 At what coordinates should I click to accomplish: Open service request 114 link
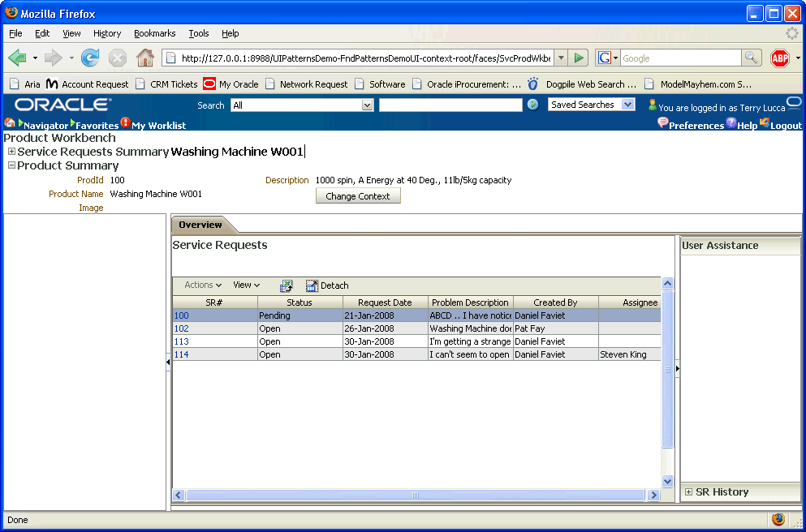(x=182, y=355)
